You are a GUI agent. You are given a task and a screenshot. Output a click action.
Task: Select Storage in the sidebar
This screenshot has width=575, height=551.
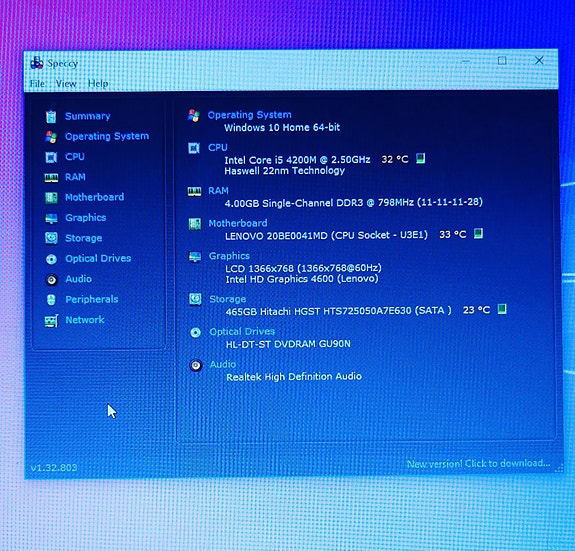(x=84, y=238)
